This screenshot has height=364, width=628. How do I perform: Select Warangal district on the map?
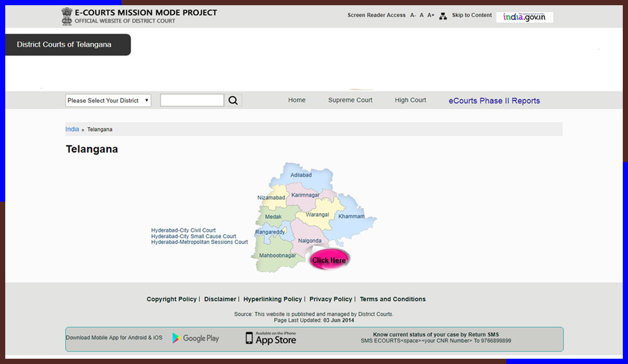click(x=317, y=215)
